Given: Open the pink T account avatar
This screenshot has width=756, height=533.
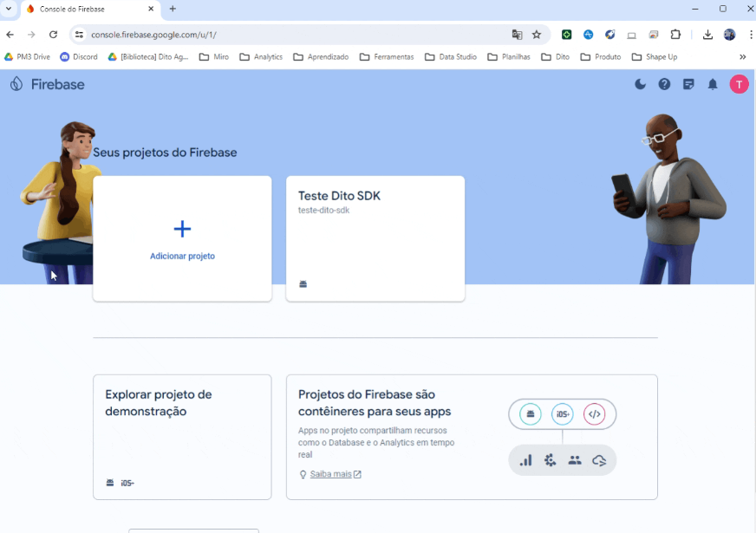Looking at the screenshot, I should point(739,84).
